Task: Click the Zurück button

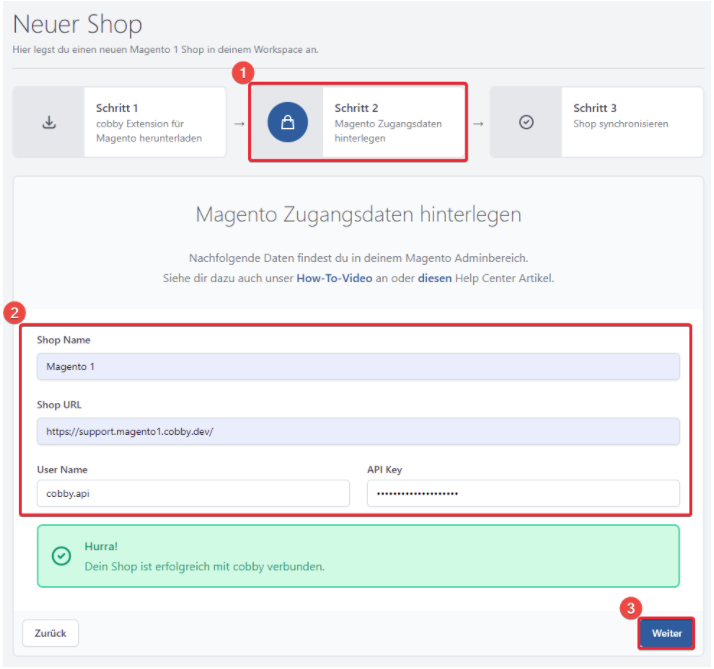Action: [x=51, y=633]
